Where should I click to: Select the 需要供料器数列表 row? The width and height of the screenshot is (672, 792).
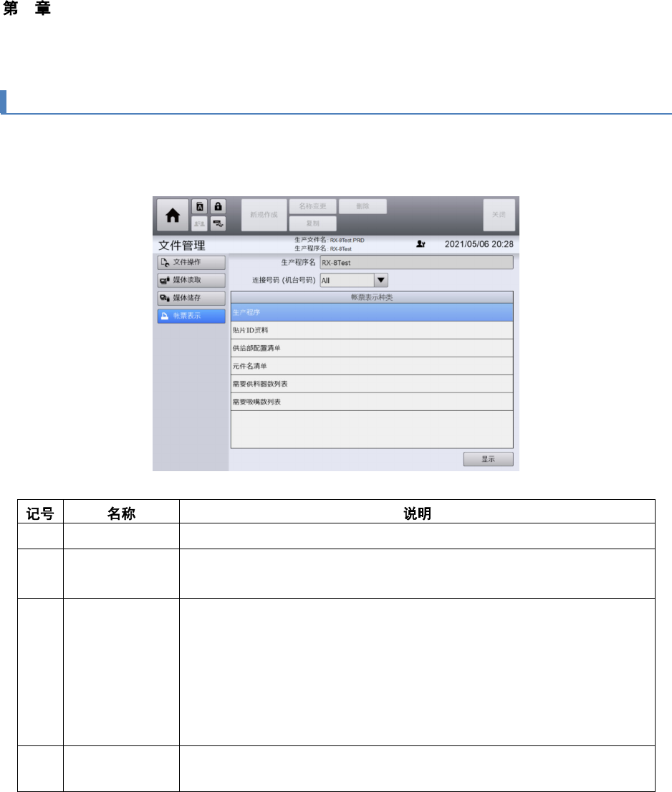click(372, 384)
